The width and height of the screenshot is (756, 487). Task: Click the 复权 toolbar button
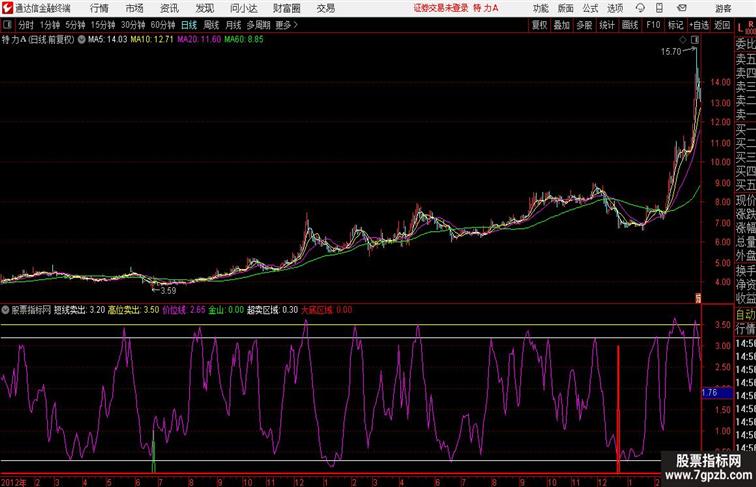(539, 25)
